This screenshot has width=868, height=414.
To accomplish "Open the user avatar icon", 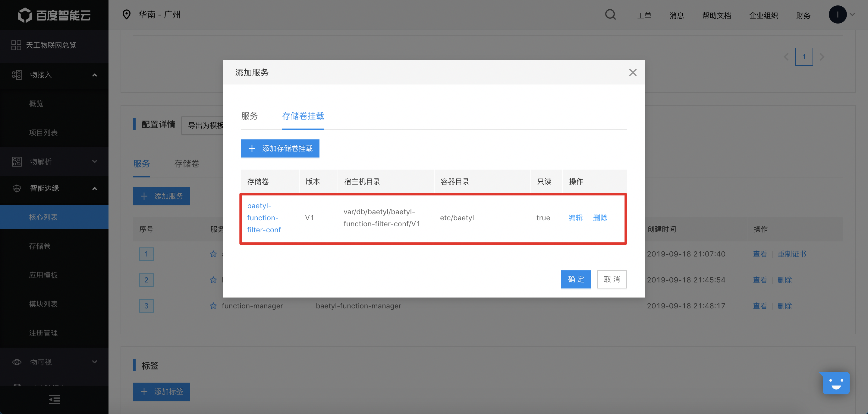I will point(837,14).
